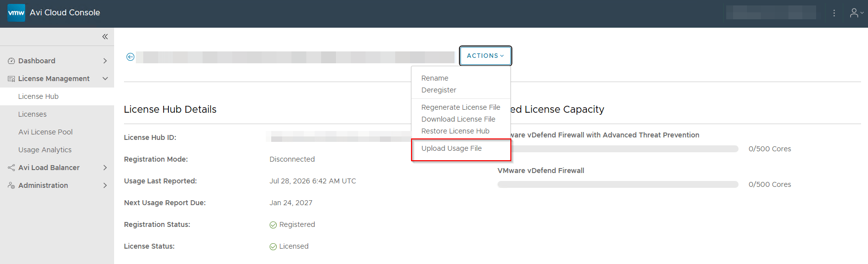Viewport: 868px width, 264px height.
Task: Click the blurred organization name in header
Action: click(x=771, y=13)
